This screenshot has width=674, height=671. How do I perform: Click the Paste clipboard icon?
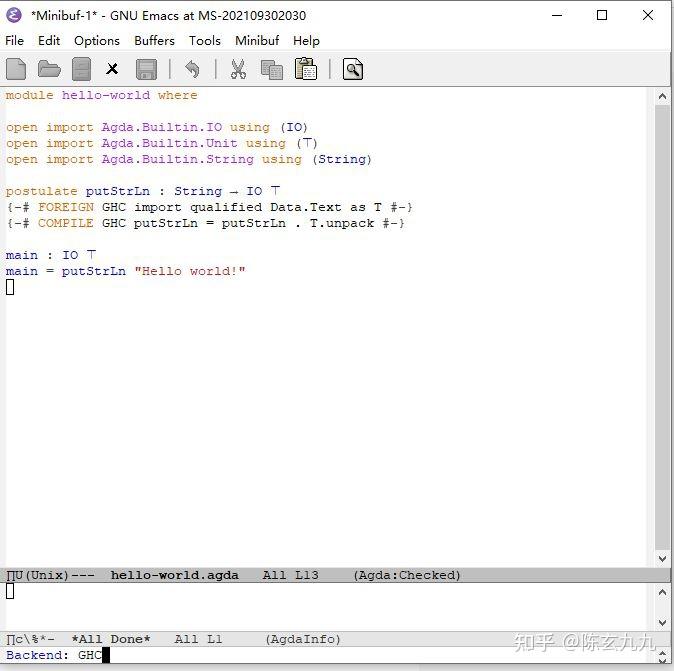[x=306, y=69]
